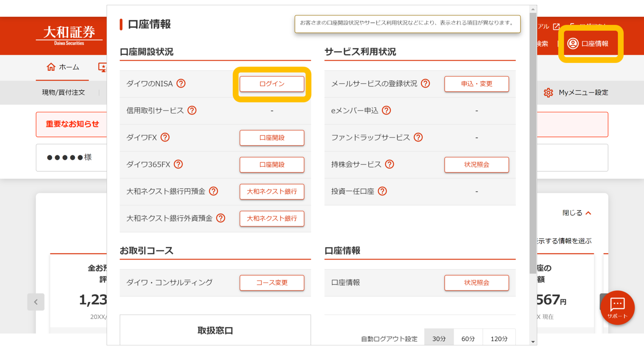The height and width of the screenshot is (347, 644).
Task: Click 口座開設 button for ダイワ365FX
Action: (x=272, y=165)
